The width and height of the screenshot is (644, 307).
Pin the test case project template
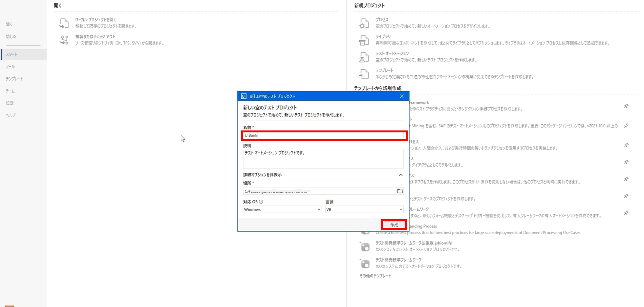coord(626,196)
